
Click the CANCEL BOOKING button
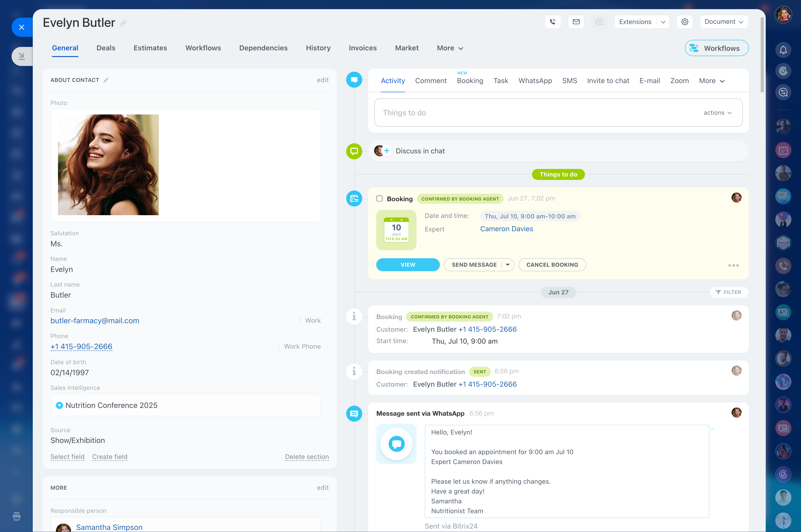tap(552, 265)
